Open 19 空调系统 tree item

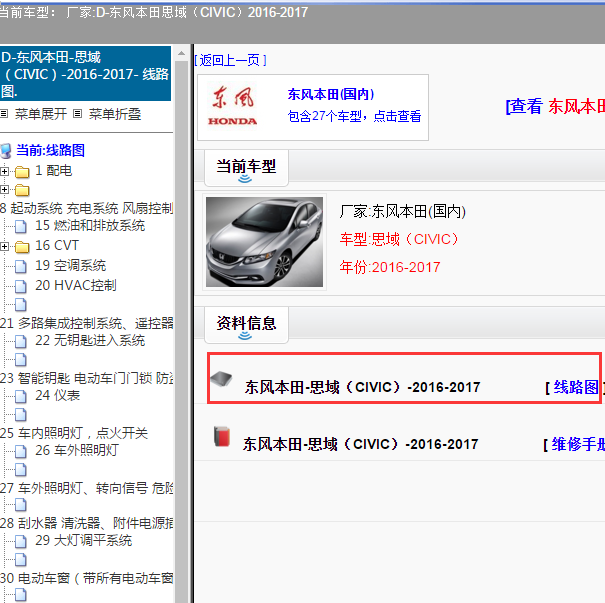click(71, 265)
